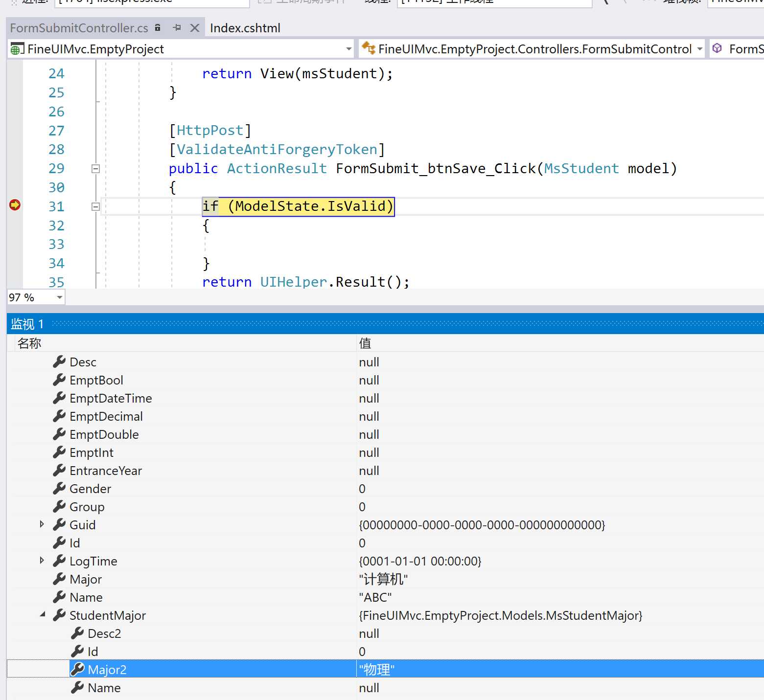Collapse the if block outline at line 31
The height and width of the screenshot is (700, 764).
point(96,207)
